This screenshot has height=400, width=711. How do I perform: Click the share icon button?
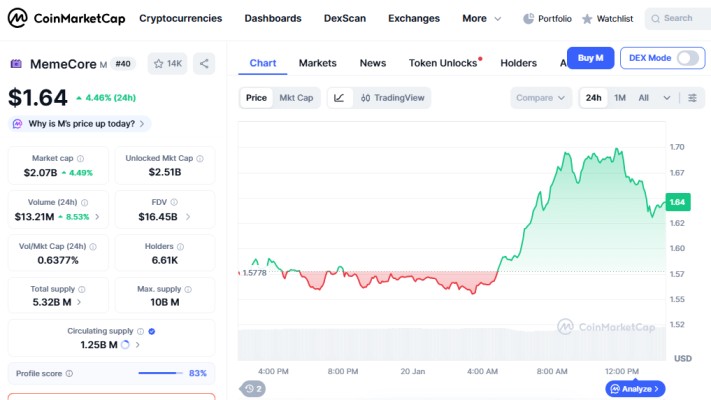tap(204, 63)
